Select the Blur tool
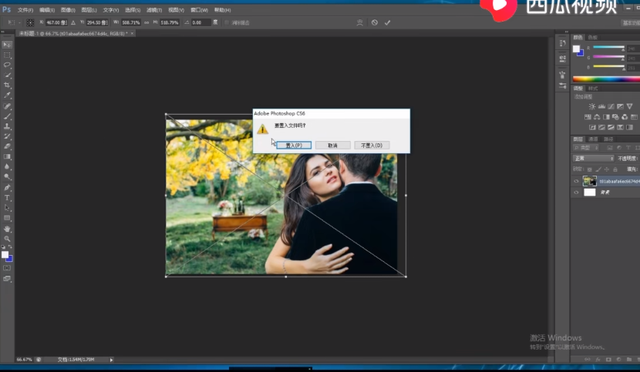Viewport: 640px width, 372px height. [7, 167]
